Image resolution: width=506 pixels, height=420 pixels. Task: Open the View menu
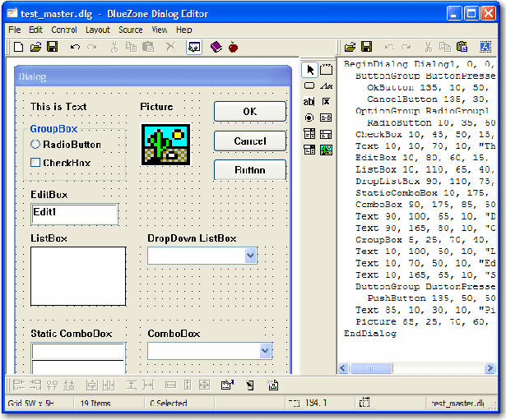(x=160, y=30)
